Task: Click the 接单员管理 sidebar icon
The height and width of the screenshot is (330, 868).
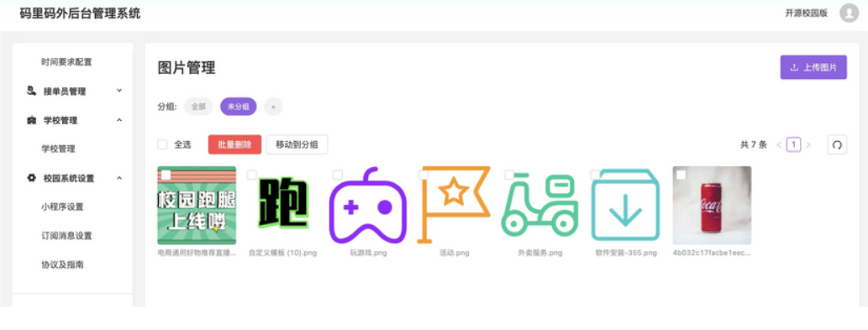Action: tap(32, 92)
